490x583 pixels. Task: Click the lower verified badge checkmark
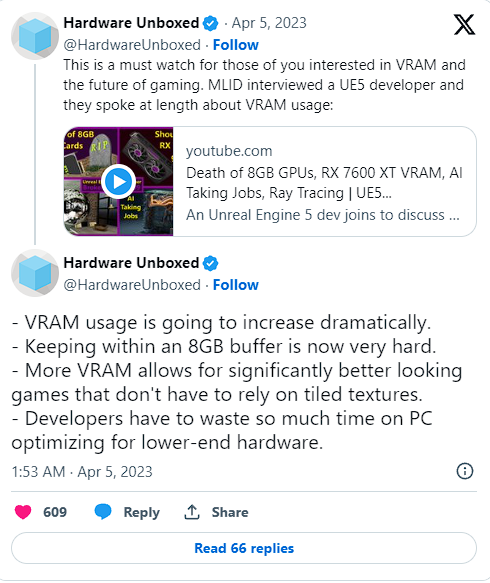pos(210,263)
